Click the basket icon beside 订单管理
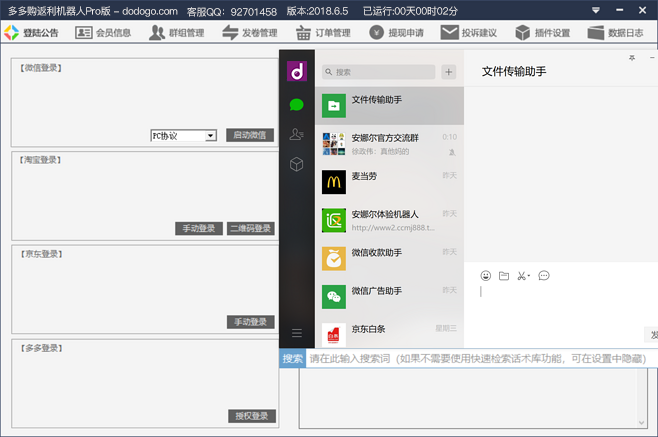The height and width of the screenshot is (437, 658). tap(303, 33)
